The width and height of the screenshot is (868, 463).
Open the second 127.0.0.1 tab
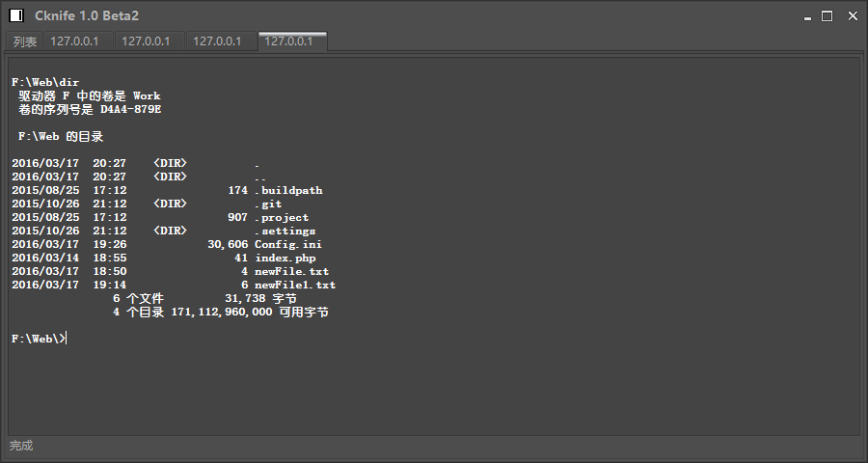click(146, 41)
